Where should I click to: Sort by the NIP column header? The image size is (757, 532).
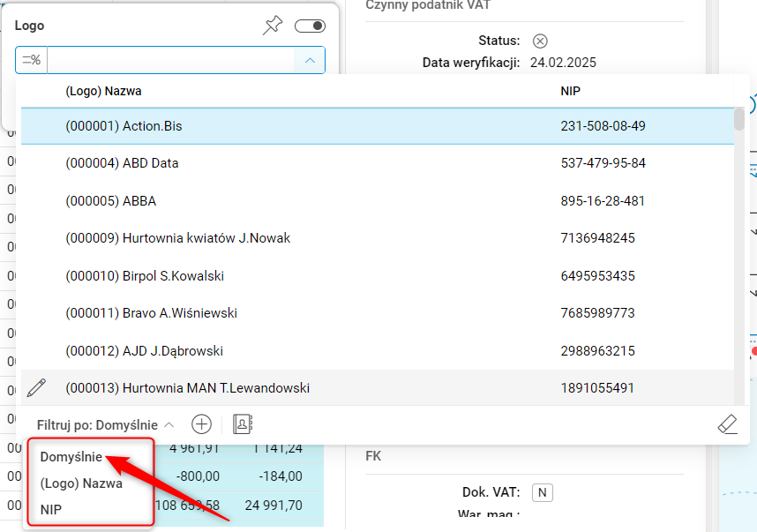pyautogui.click(x=570, y=91)
